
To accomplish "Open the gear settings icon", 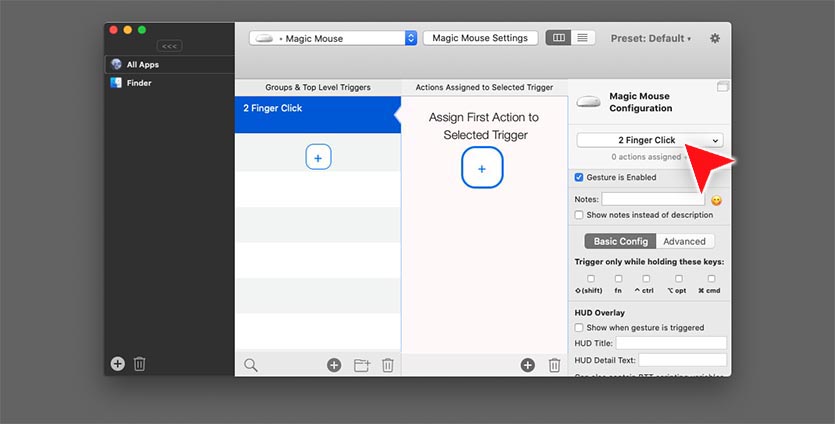I will click(714, 38).
